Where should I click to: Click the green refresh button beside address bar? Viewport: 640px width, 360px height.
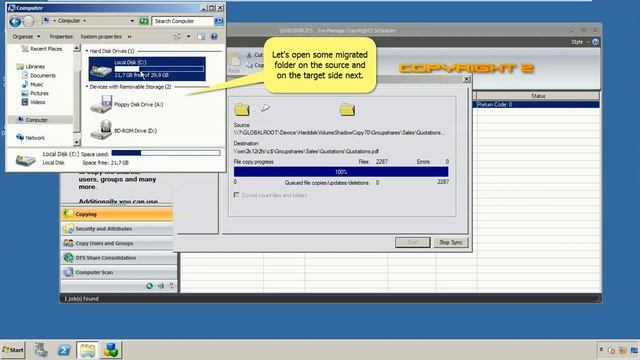pyautogui.click(x=144, y=21)
